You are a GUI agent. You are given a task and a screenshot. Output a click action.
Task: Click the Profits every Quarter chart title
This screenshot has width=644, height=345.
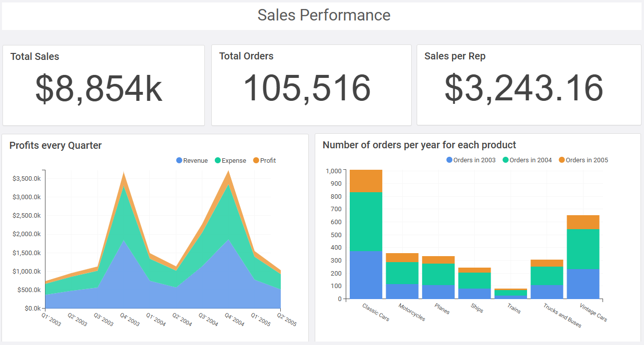55,146
